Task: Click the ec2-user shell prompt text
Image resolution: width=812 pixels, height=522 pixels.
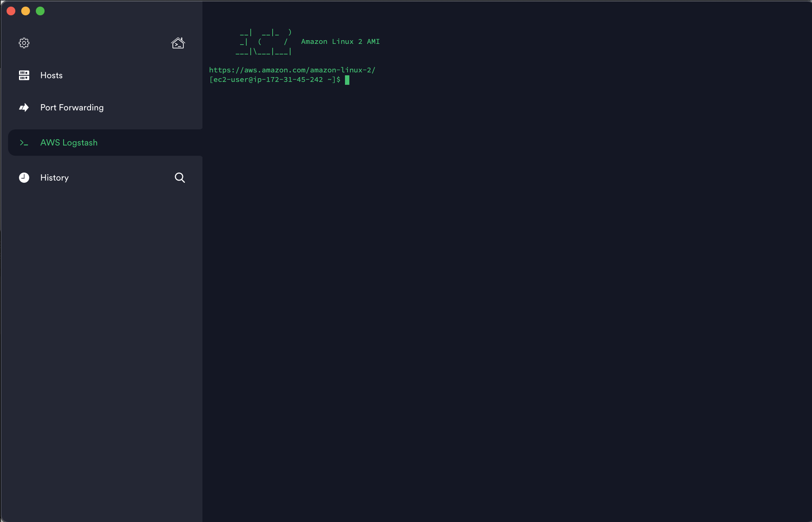Action: [x=274, y=80]
